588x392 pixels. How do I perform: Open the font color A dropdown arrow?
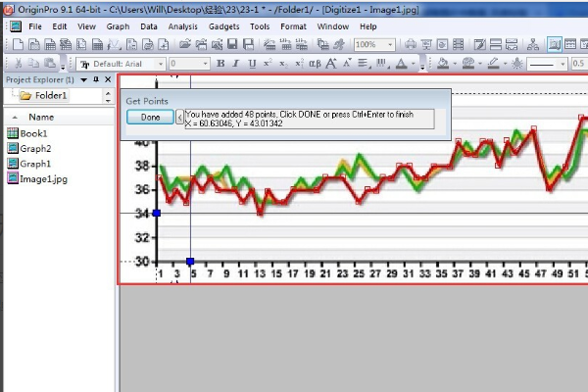[414, 64]
